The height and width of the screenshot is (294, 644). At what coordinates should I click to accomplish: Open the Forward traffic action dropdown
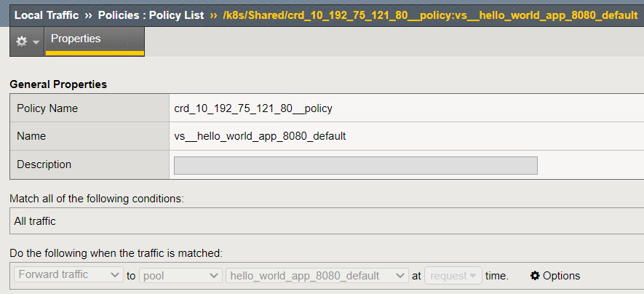click(x=68, y=275)
